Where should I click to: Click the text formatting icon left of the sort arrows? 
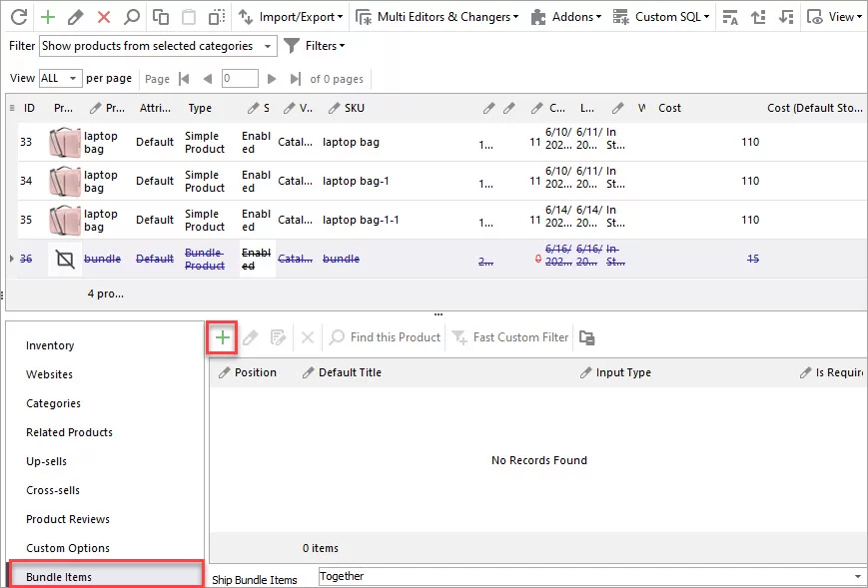coord(730,17)
